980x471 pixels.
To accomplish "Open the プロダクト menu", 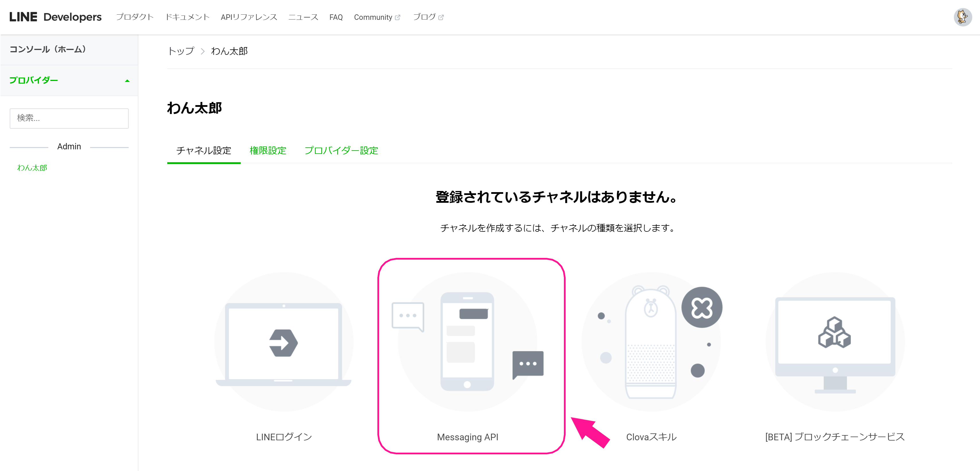I will (135, 17).
